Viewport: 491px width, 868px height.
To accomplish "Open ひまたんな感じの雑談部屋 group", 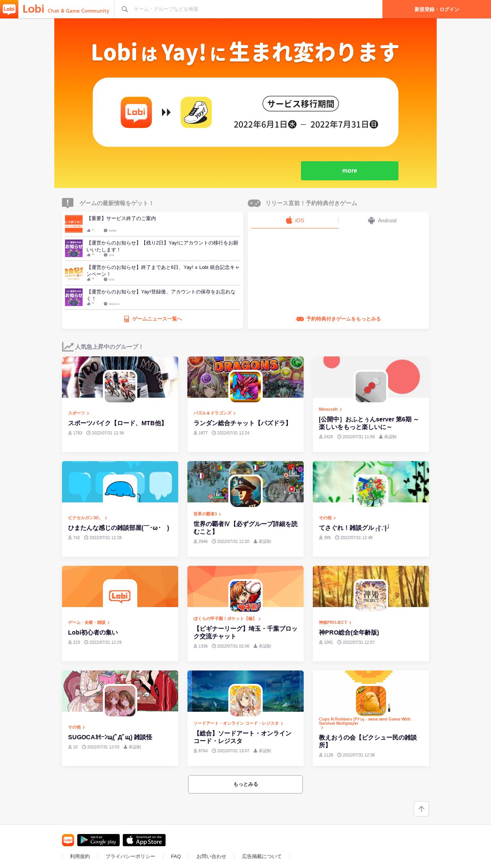I will click(x=119, y=528).
